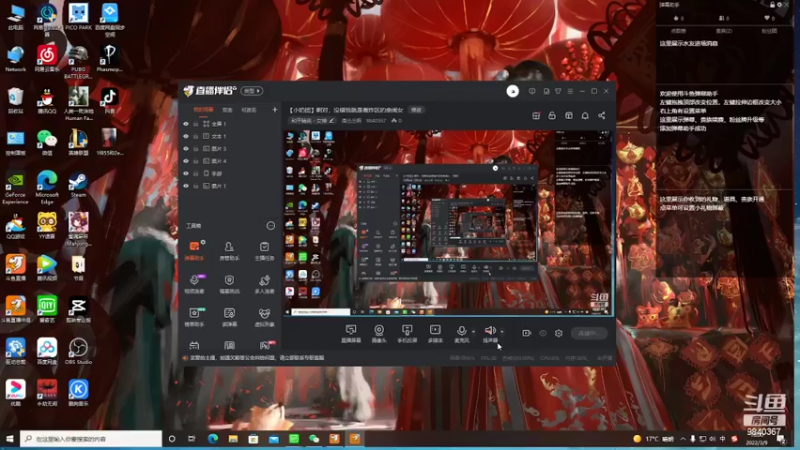The image size is (800, 450).
Task: Click the lock icon above the preview
Action: 552,115
